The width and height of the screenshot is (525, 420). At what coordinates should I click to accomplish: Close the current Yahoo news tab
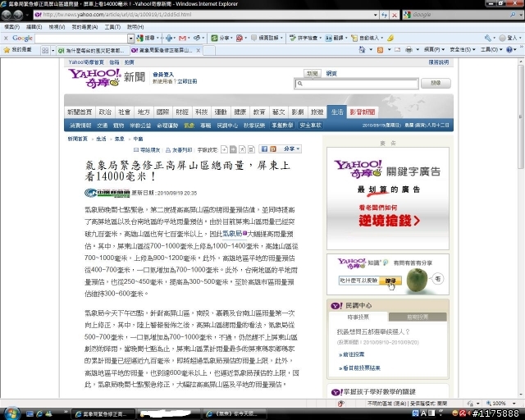click(x=199, y=50)
